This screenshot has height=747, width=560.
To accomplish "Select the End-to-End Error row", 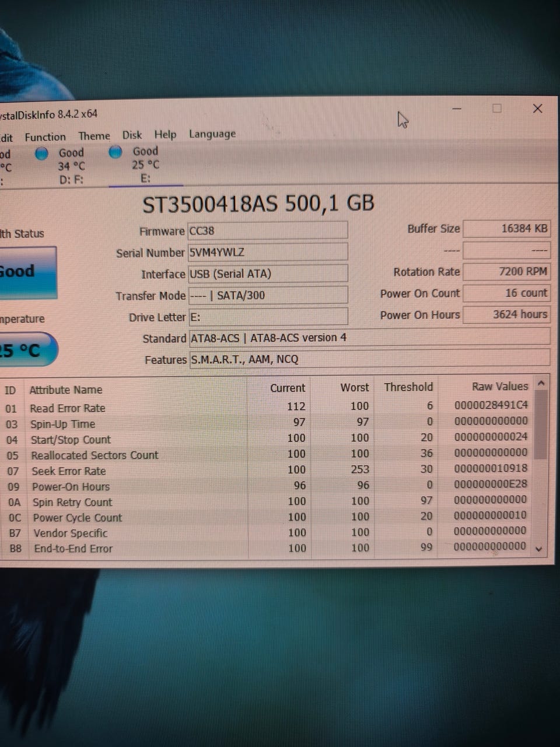I will (267, 547).
